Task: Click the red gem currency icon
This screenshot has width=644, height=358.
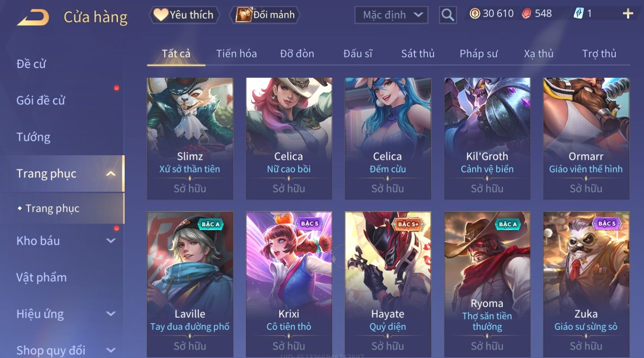Action: (x=526, y=14)
